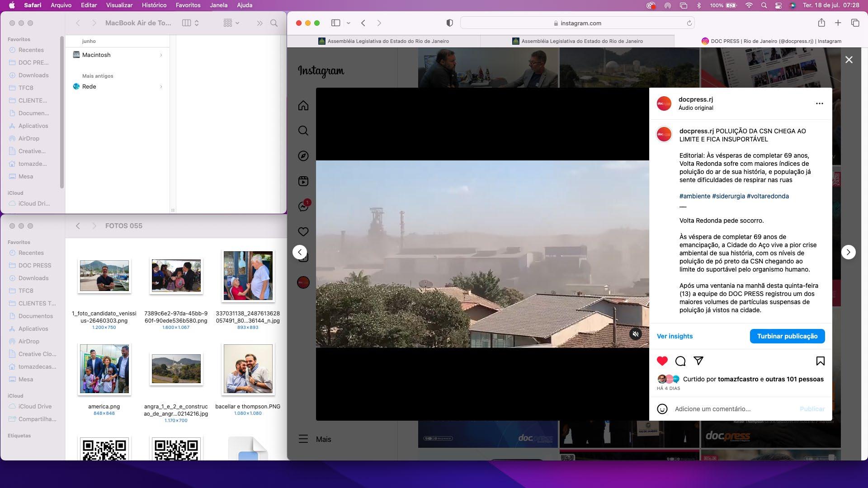Switch to first Assembléia Legislativa tab
Viewport: 868px width, 488px height.
click(383, 41)
